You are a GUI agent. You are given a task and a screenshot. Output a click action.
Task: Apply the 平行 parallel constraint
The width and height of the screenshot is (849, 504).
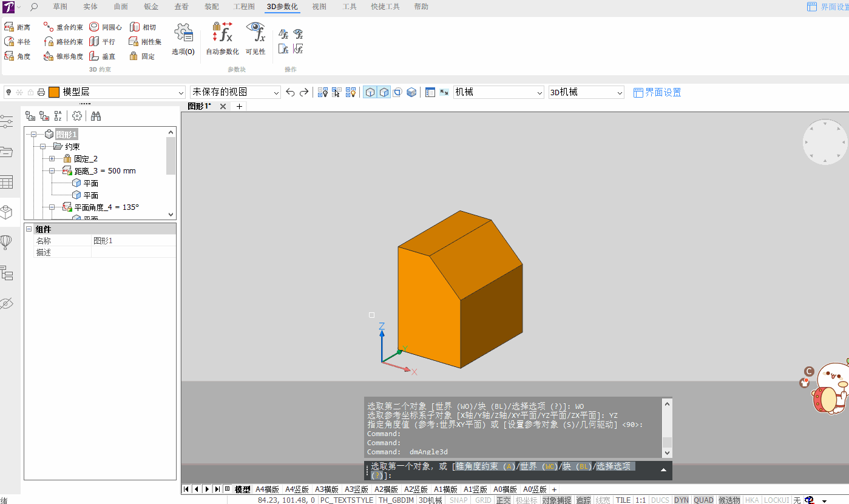click(103, 42)
